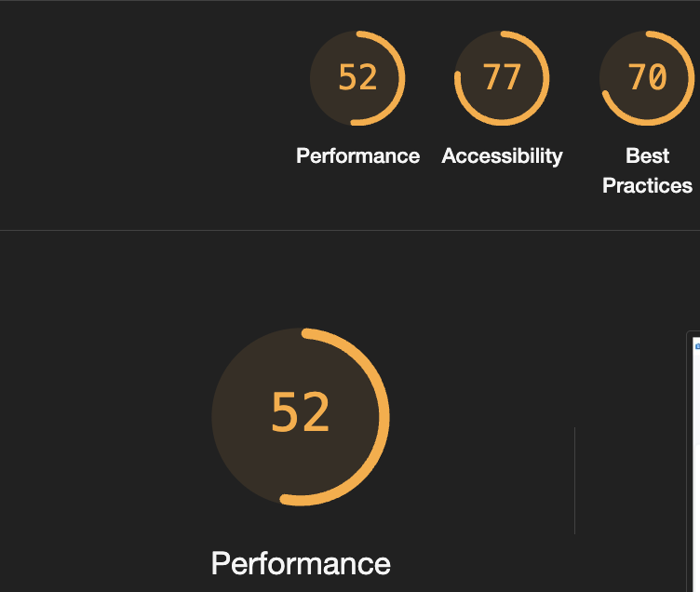
Task: Click the large Performance gauge circle
Action: click(x=301, y=417)
